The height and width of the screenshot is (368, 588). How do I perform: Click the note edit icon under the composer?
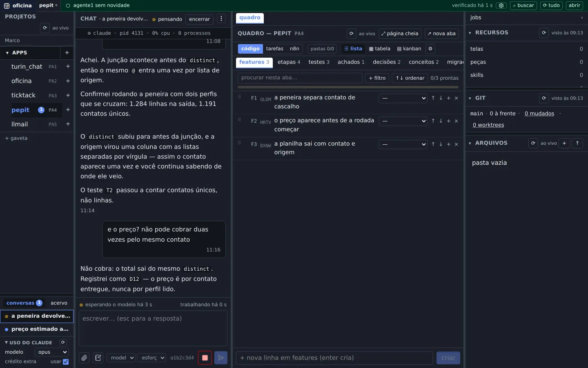(98, 358)
